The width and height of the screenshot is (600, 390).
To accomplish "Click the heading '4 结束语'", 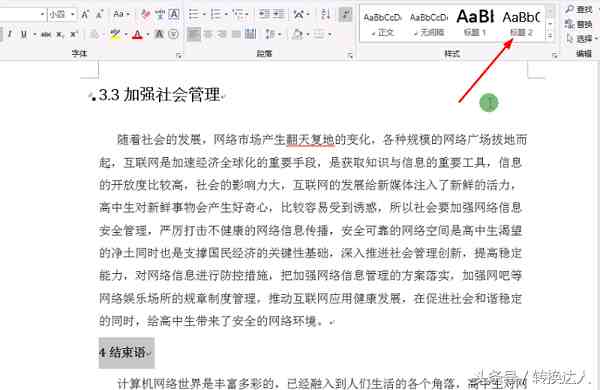I will [123, 352].
